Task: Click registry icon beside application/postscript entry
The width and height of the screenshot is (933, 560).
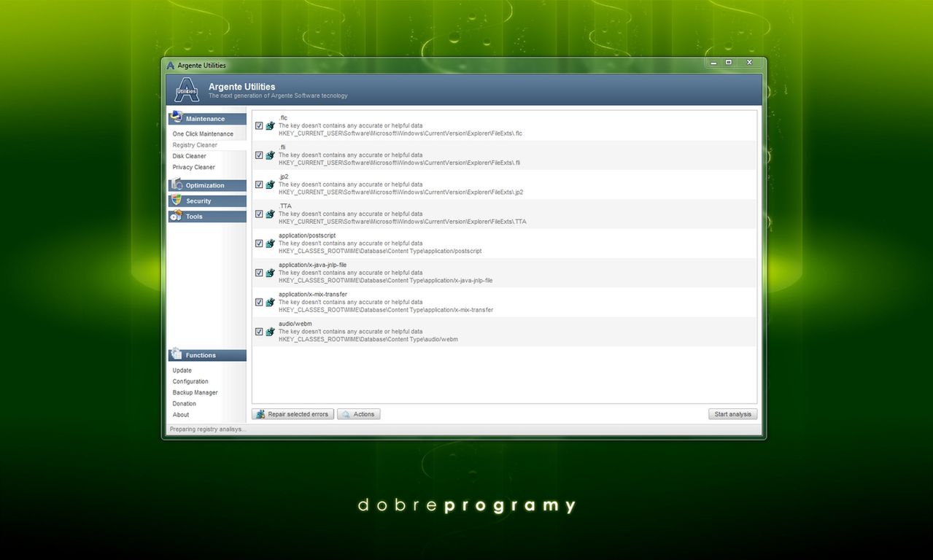Action: (x=270, y=244)
